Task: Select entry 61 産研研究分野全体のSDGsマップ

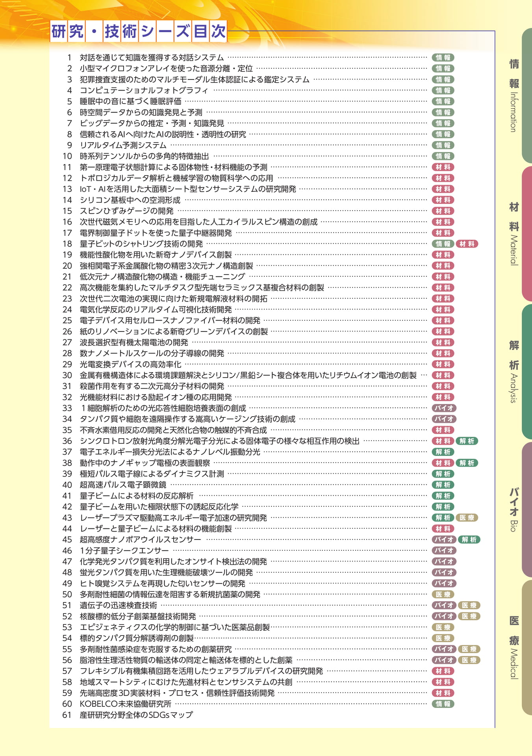Action: click(136, 715)
